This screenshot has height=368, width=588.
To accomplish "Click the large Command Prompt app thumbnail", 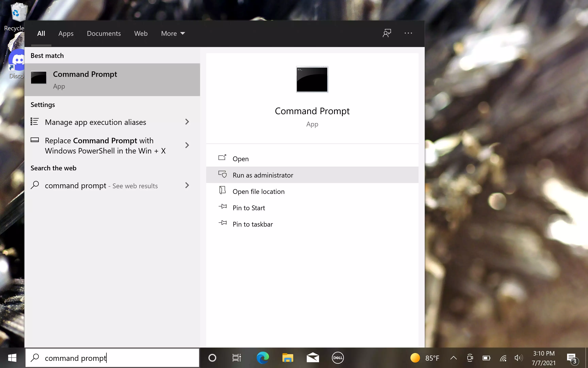I will (312, 79).
